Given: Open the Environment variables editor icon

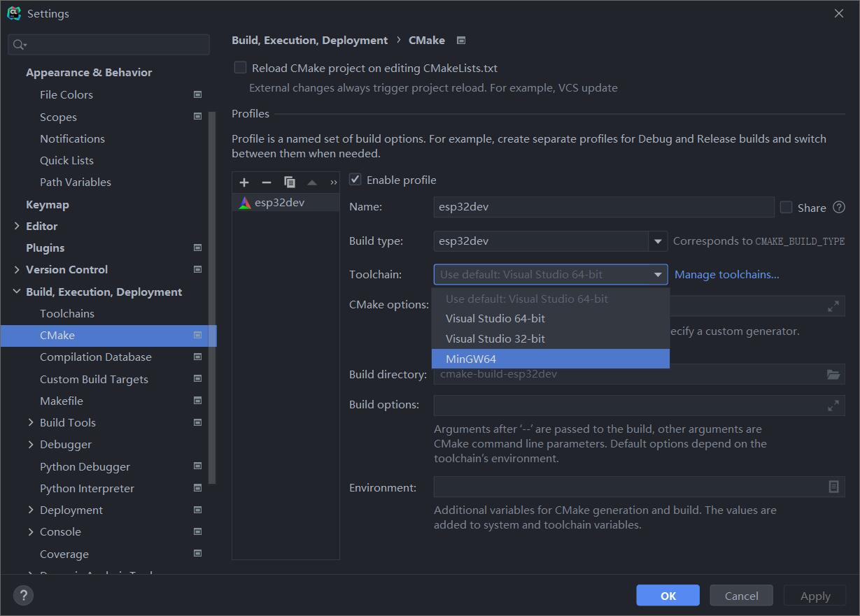Looking at the screenshot, I should tap(833, 487).
